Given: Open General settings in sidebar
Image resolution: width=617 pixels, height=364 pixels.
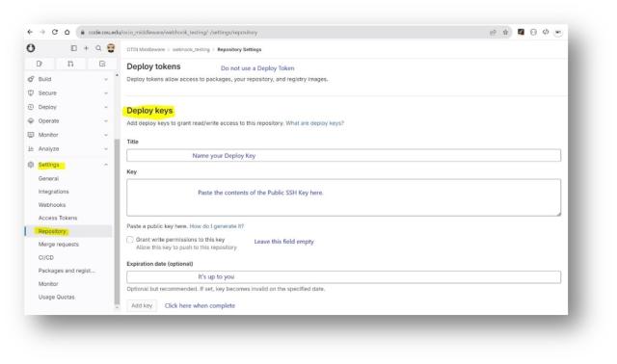Looking at the screenshot, I should (x=48, y=178).
